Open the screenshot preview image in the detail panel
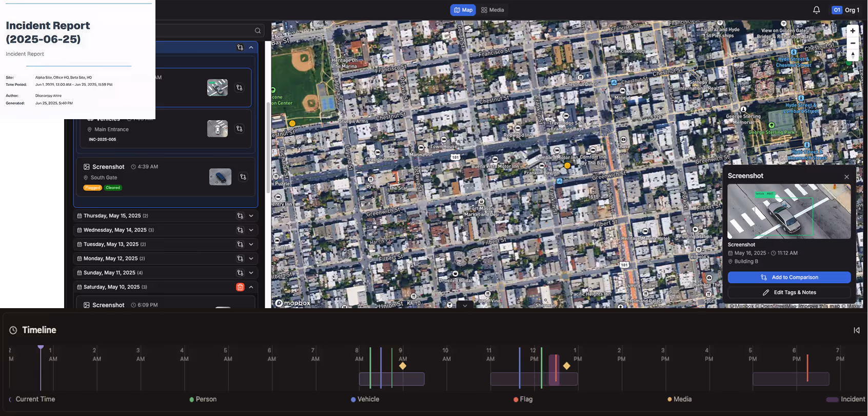This screenshot has width=868, height=416. point(789,211)
